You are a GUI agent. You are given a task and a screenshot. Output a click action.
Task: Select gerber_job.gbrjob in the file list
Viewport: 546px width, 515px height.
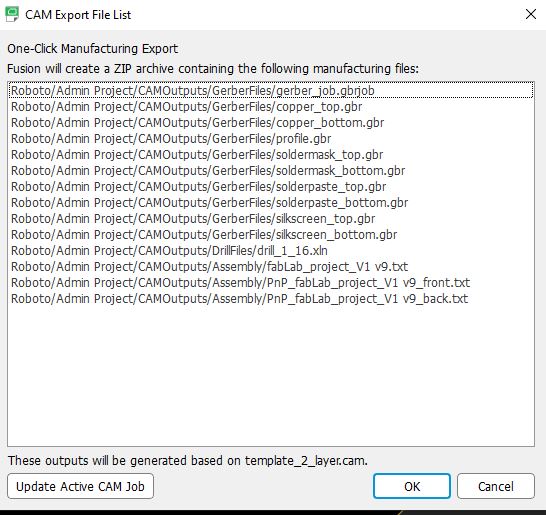[271, 91]
